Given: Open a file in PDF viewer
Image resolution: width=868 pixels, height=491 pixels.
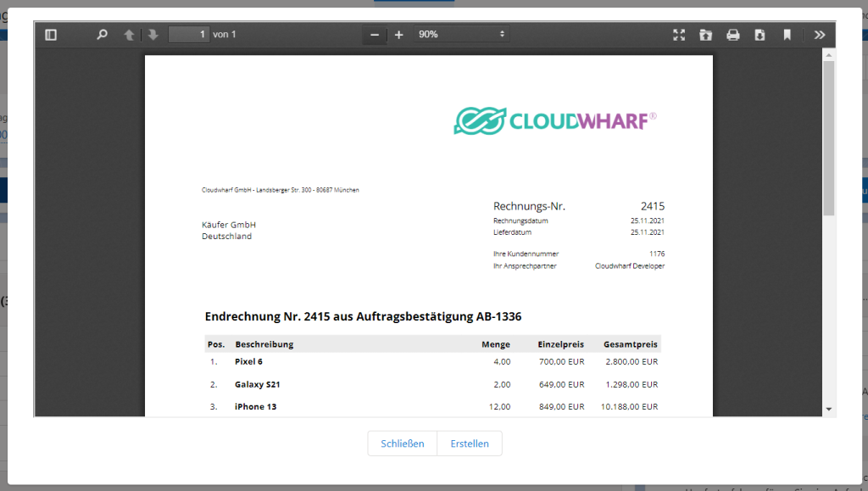Looking at the screenshot, I should coord(705,35).
